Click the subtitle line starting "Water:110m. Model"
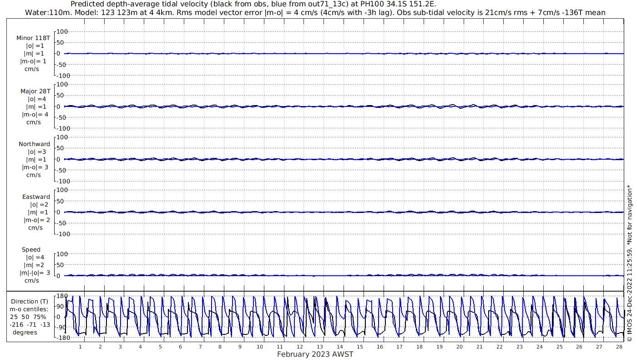The image size is (637, 364). point(315,12)
